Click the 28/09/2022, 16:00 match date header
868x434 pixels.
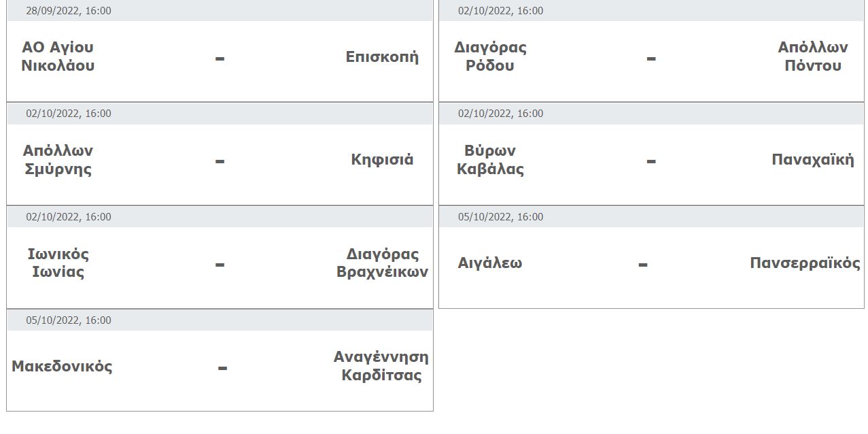click(69, 11)
